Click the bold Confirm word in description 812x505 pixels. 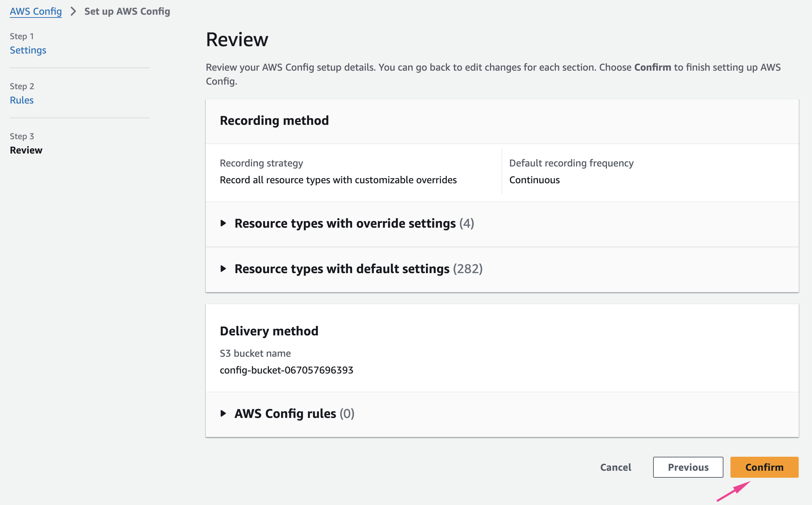(652, 67)
